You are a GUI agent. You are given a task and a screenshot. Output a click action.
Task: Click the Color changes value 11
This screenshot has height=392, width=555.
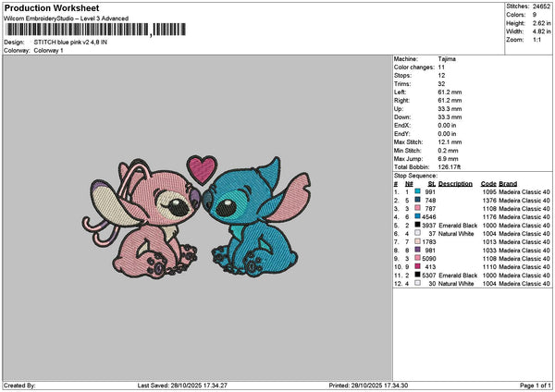click(441, 67)
